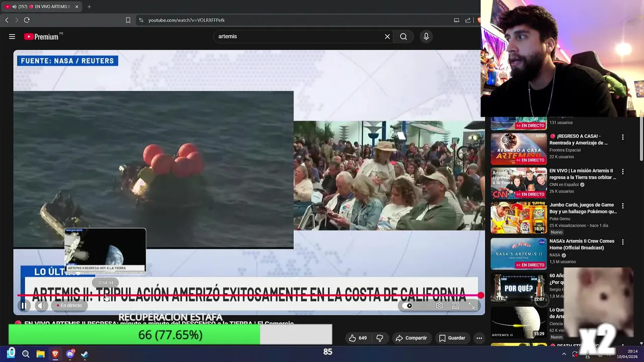Go back in the browser
Screen dimensions: 644x362
click(7, 20)
